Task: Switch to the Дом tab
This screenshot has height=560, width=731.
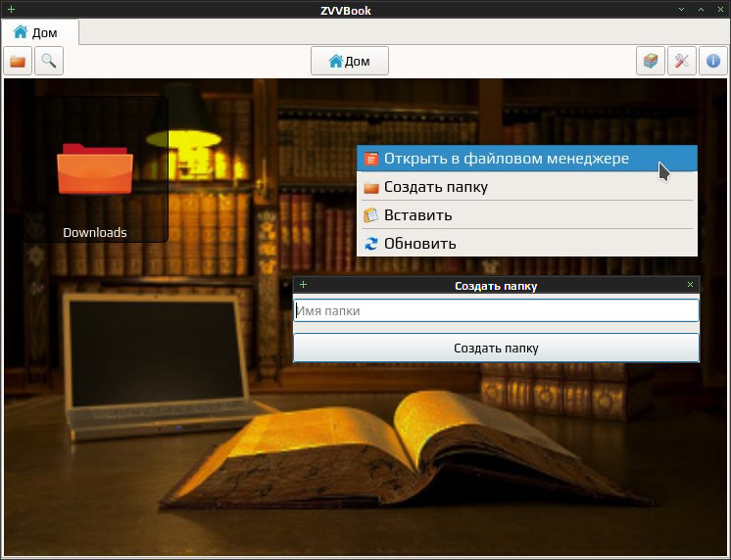Action: [x=40, y=32]
